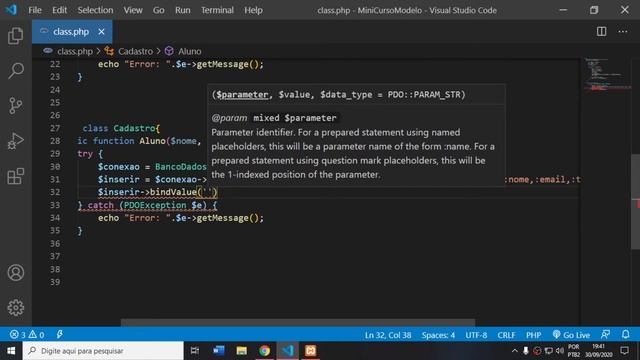Click the horizontal editor scrollbar
The width and height of the screenshot is (640, 360).
[298, 323]
